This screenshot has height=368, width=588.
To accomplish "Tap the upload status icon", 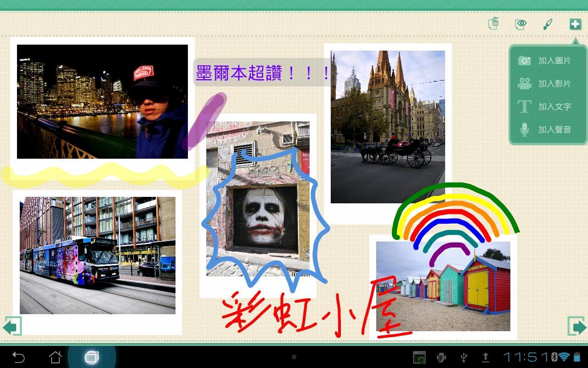I will 486,357.
